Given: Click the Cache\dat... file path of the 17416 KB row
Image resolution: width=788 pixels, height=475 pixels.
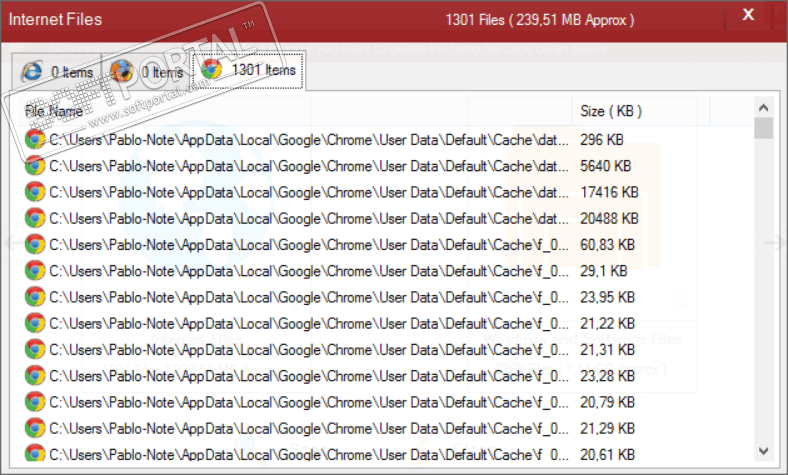Looking at the screenshot, I should coord(309,192).
